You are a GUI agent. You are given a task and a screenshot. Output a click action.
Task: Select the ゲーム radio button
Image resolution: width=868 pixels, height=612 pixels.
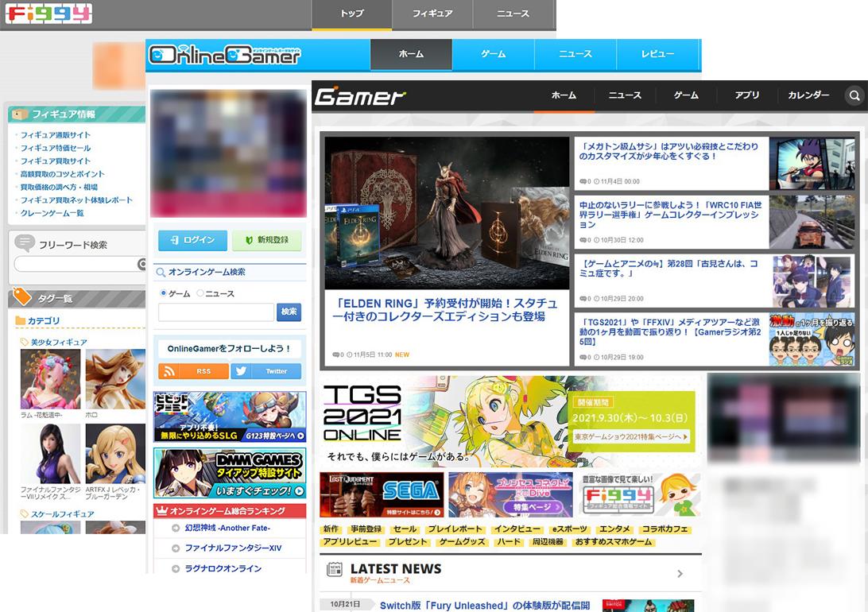coord(164,293)
